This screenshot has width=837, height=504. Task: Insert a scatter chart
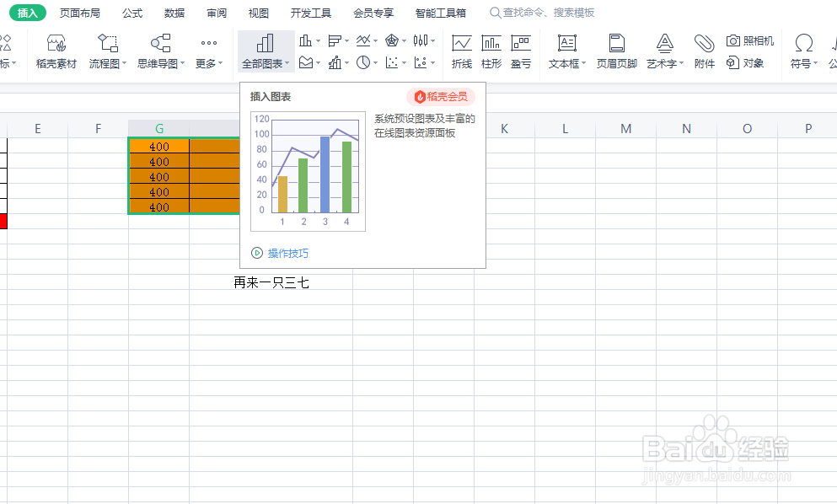(x=392, y=62)
